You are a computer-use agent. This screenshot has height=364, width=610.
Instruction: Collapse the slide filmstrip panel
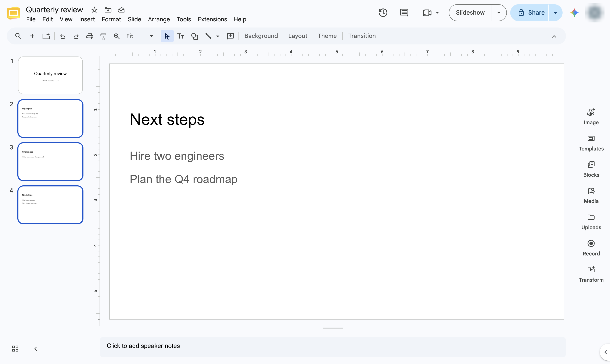(x=36, y=349)
